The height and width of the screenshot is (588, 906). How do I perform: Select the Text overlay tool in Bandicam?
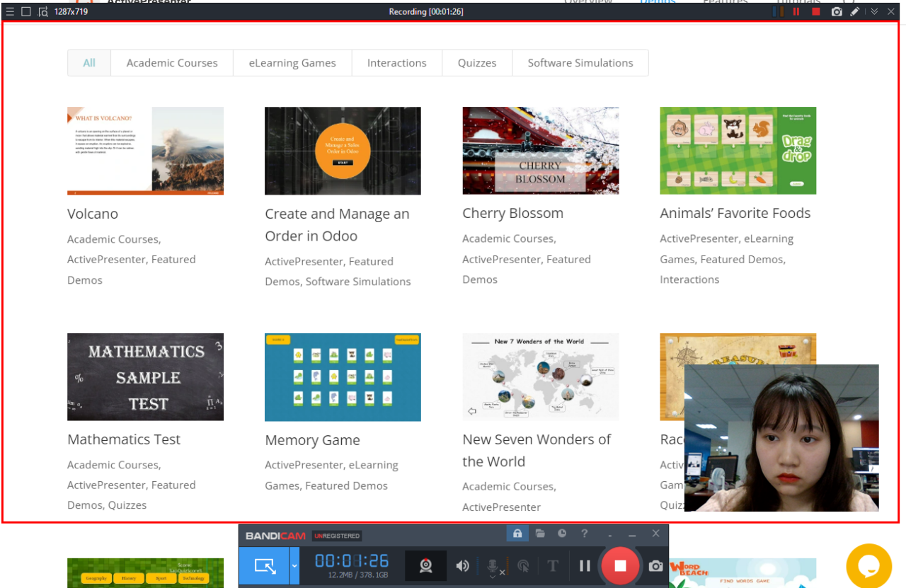point(553,566)
